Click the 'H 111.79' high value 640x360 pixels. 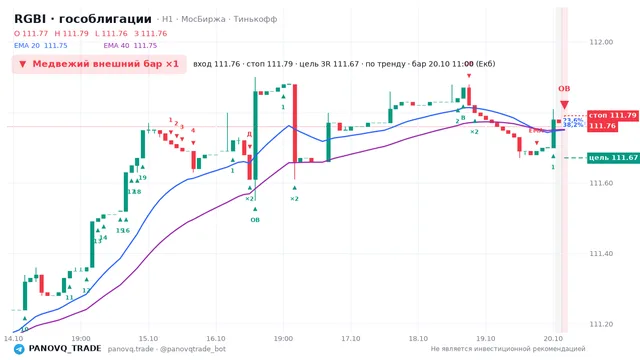tap(71, 33)
